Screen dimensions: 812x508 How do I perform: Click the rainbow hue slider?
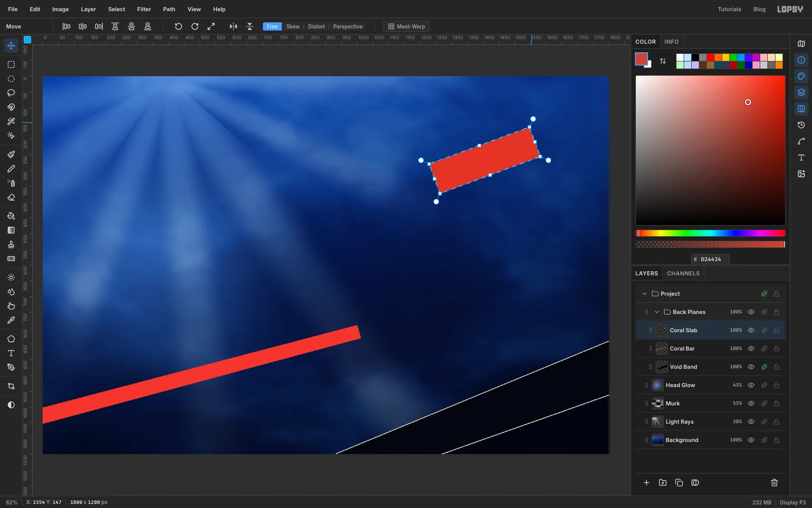click(710, 233)
